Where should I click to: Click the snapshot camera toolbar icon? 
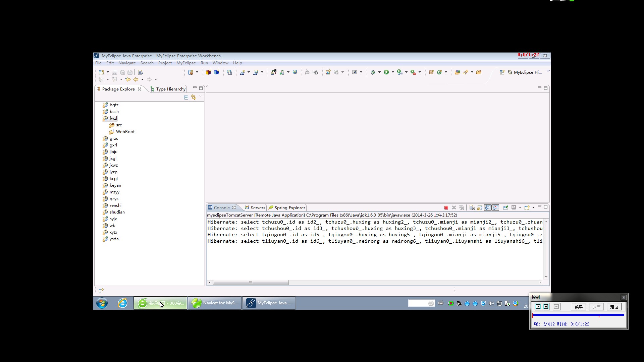click(355, 72)
